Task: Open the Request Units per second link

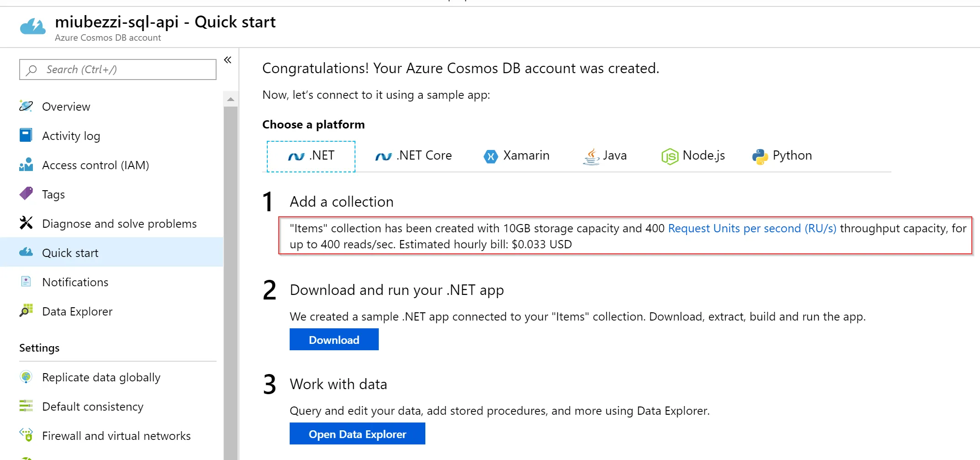Action: click(752, 228)
